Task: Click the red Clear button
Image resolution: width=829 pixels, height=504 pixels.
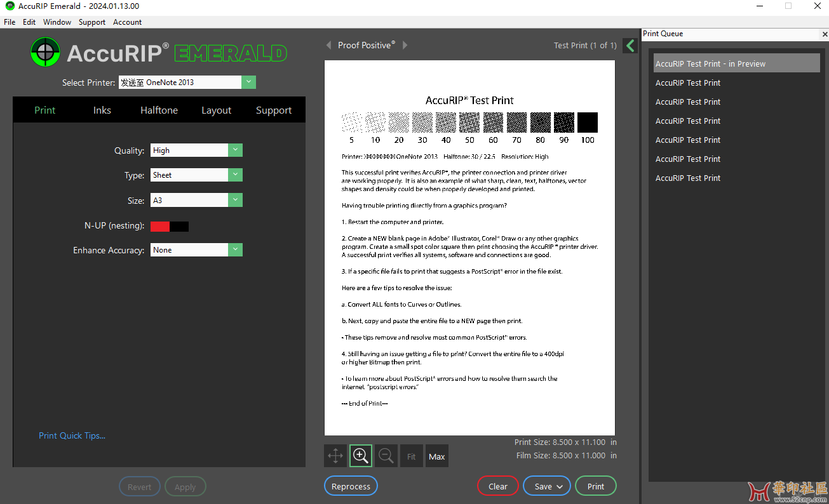Action: point(498,486)
